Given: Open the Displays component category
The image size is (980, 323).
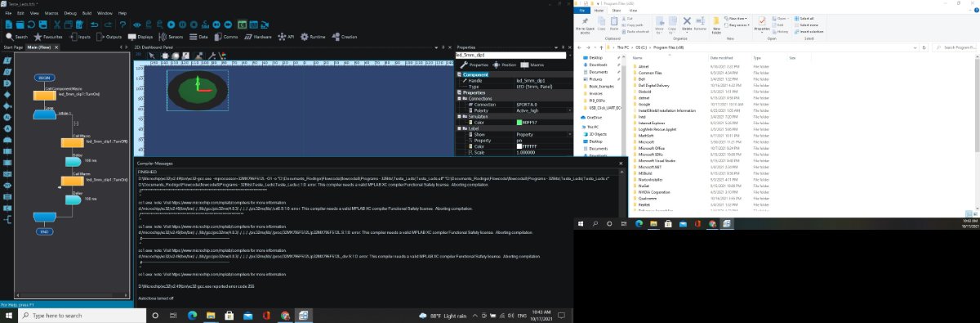Looking at the screenshot, I should pyautogui.click(x=140, y=37).
